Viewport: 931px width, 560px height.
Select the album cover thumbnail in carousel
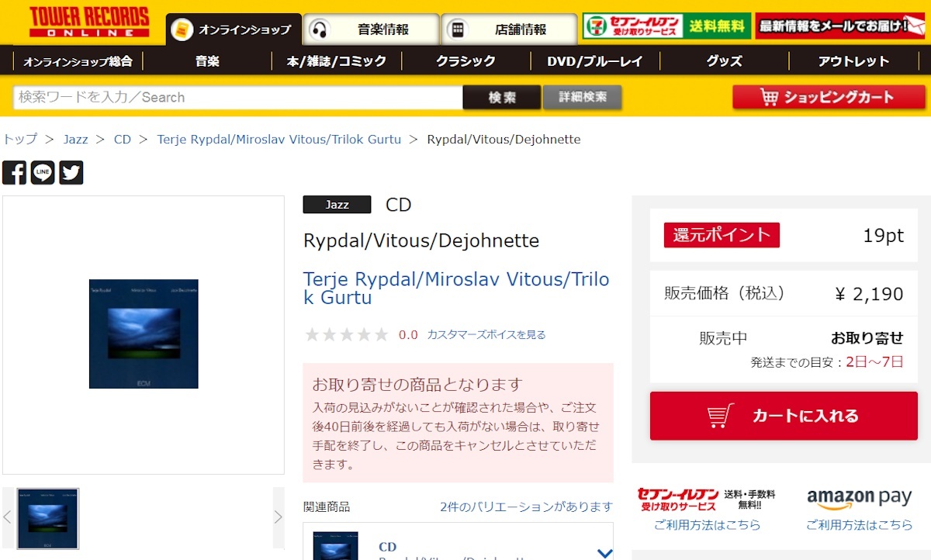click(47, 518)
